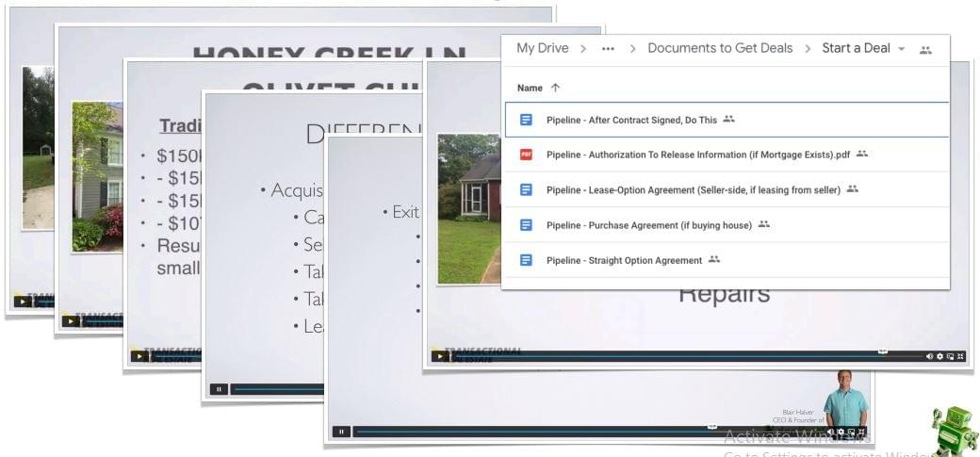Select 'Pipeline - Lease-Option Agreement (Seller-side, if leasing from seller)'
The image size is (980, 457).
pos(694,190)
